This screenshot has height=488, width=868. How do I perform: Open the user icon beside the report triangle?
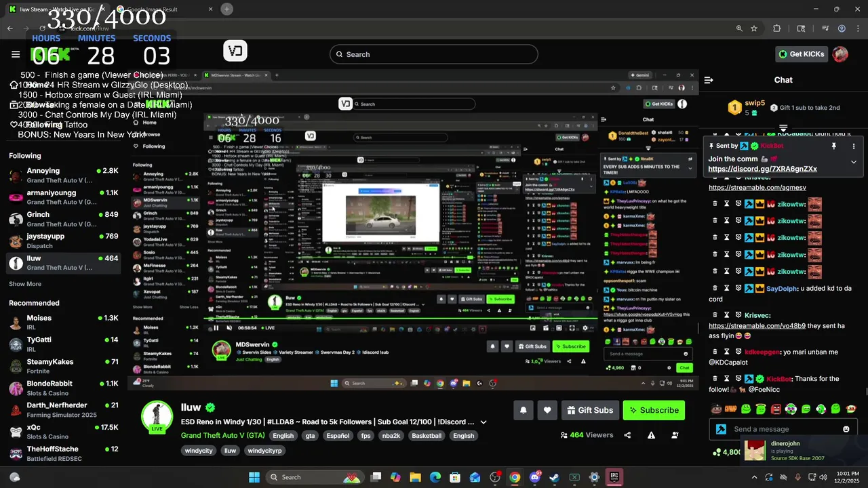[x=675, y=435]
